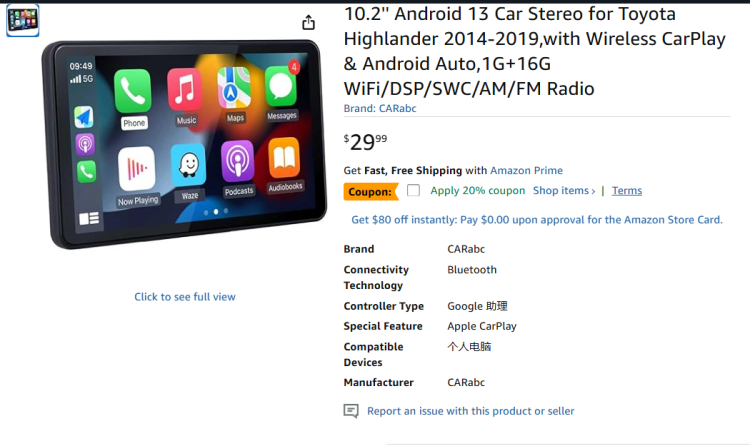750x446 pixels.
Task: Click the report issue speech bubble icon
Action: pyautogui.click(x=351, y=411)
